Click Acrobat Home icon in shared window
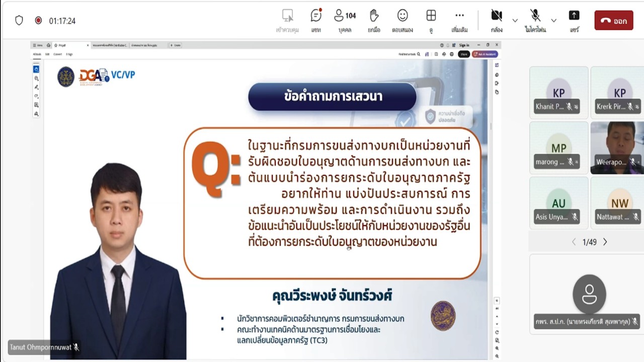This screenshot has width=644, height=362. click(48, 45)
